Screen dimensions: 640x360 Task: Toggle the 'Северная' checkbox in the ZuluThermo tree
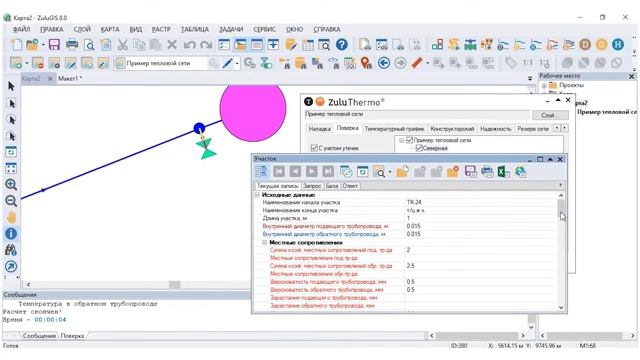pos(418,148)
